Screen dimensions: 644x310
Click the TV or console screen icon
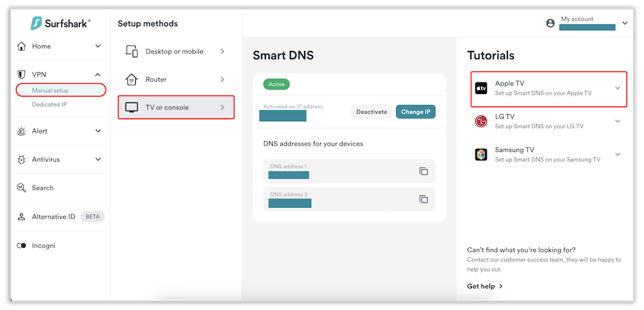(x=131, y=107)
